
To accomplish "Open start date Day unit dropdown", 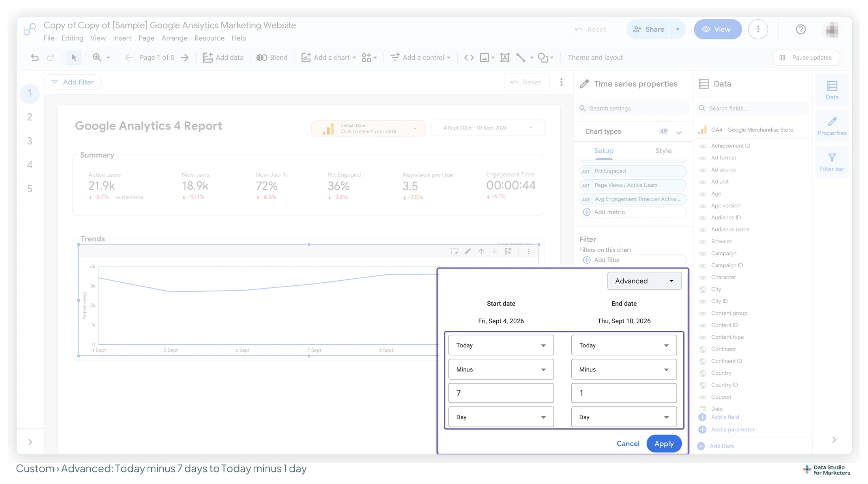I will coord(501,417).
